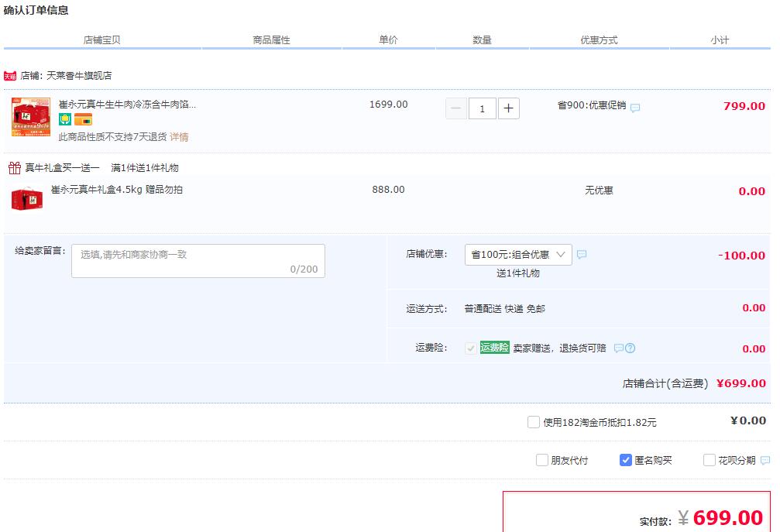The width and height of the screenshot is (780, 532).
Task: Click the green 运费险 badge
Action: tap(494, 348)
